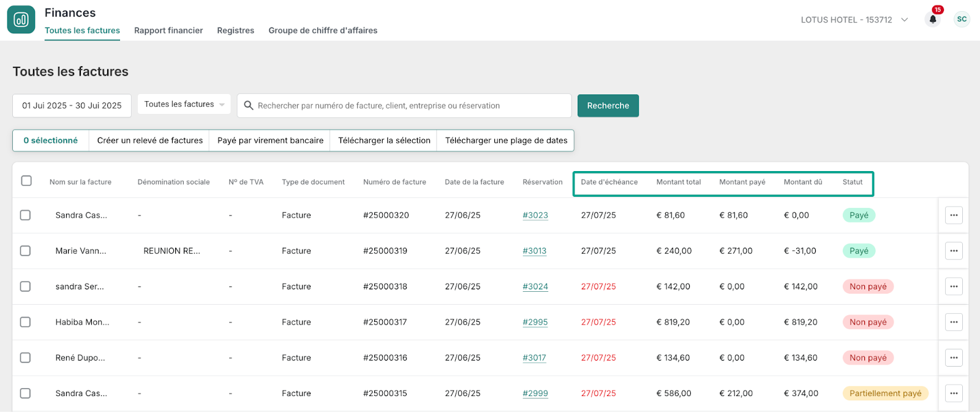Open actions menu for invoice #25000319
980x412 pixels.
tap(954, 251)
